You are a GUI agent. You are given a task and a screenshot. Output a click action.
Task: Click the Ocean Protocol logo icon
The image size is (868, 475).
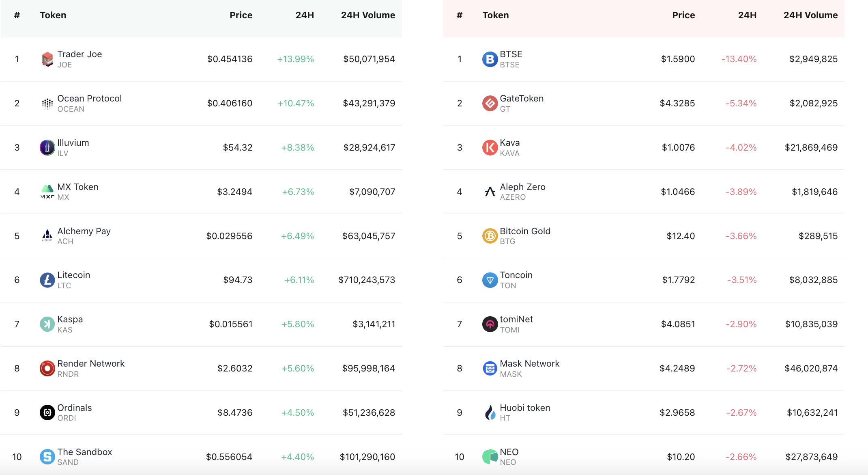[x=47, y=104]
